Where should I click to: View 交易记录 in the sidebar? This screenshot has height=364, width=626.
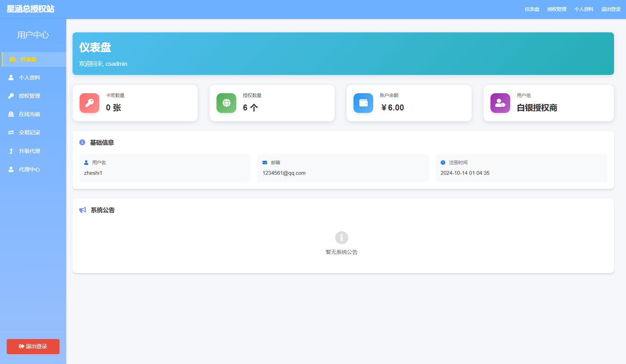click(29, 133)
